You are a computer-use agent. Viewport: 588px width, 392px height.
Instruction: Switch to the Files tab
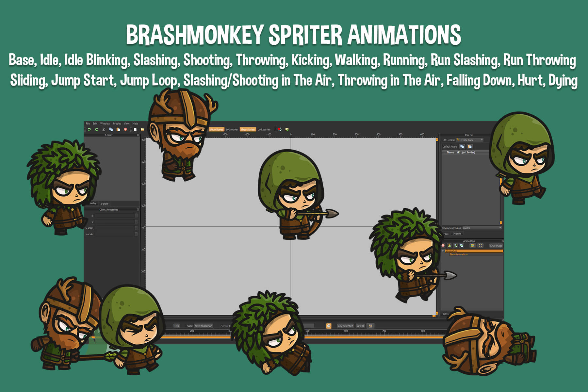[x=446, y=234]
